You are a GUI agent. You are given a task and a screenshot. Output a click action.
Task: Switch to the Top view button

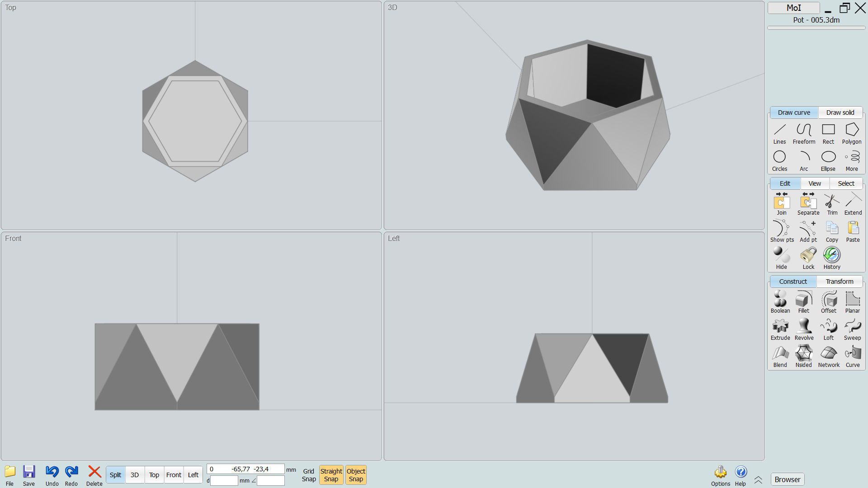[154, 475]
